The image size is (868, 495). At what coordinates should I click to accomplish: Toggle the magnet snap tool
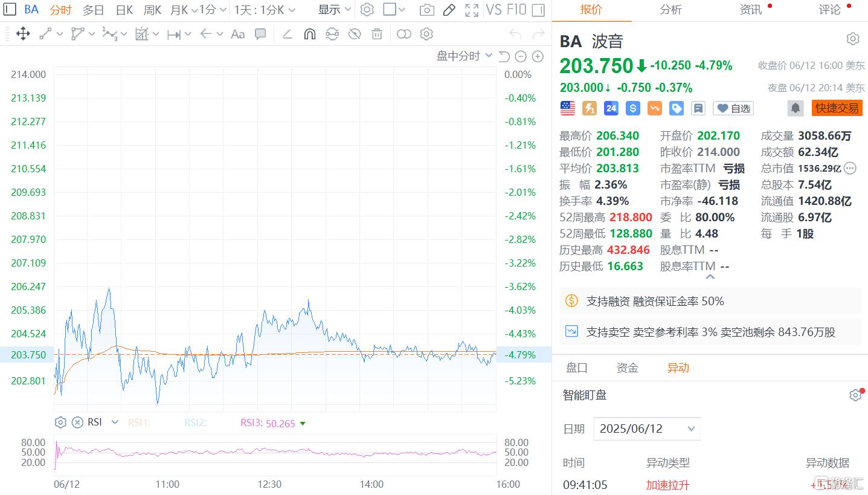pyautogui.click(x=309, y=34)
